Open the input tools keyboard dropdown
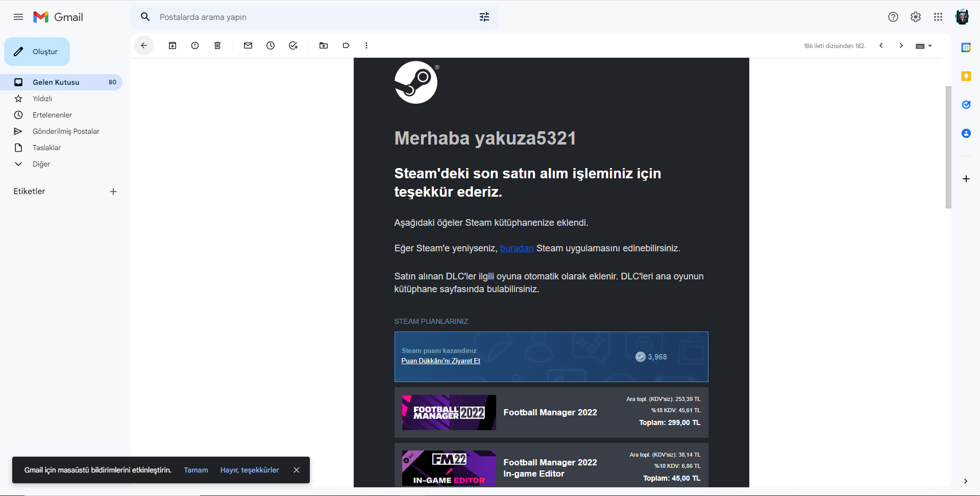980x496 pixels. (x=924, y=46)
